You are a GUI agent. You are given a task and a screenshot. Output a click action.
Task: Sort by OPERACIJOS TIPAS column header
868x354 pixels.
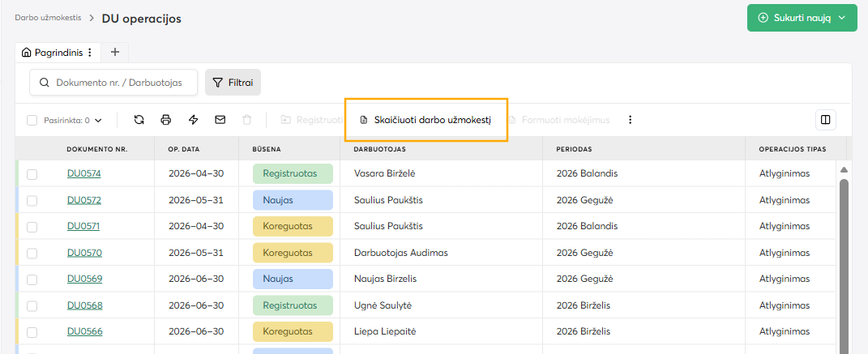(792, 149)
